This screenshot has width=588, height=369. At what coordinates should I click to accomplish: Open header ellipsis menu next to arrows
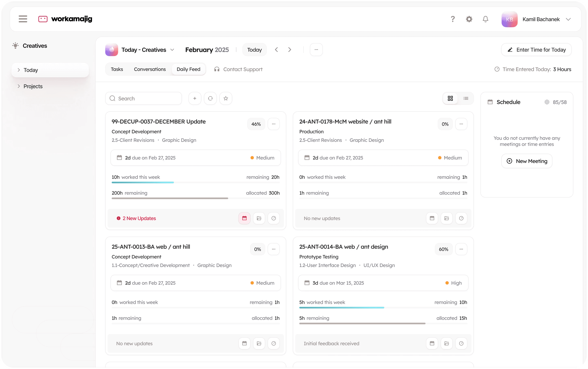(x=316, y=50)
